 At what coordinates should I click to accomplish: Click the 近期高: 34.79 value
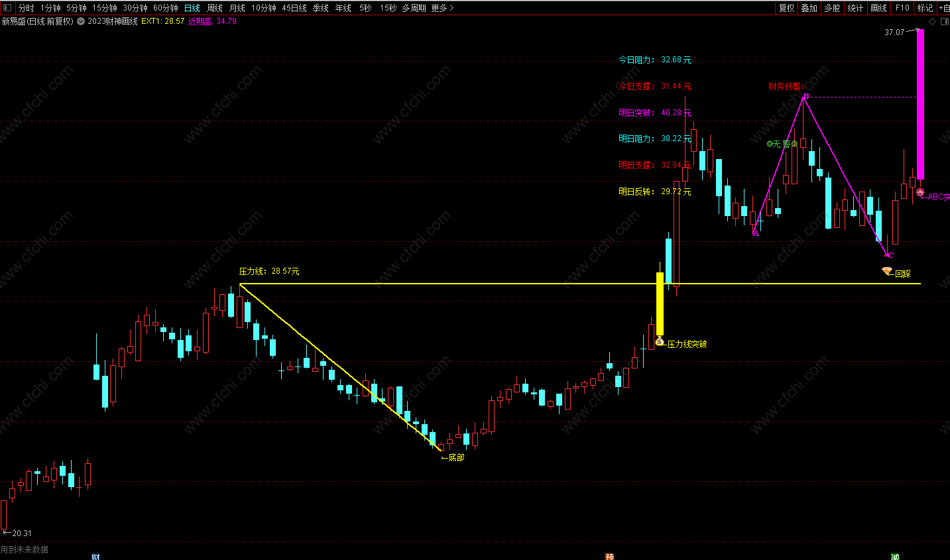tap(212, 21)
